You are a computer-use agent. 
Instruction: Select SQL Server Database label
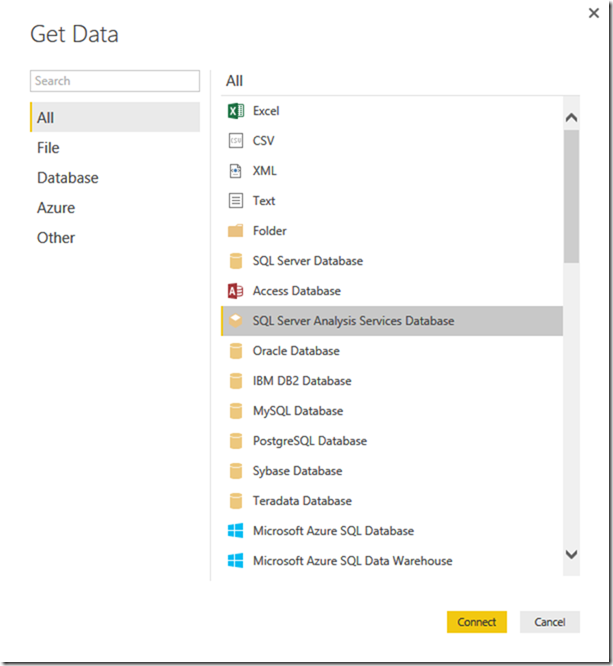308,261
